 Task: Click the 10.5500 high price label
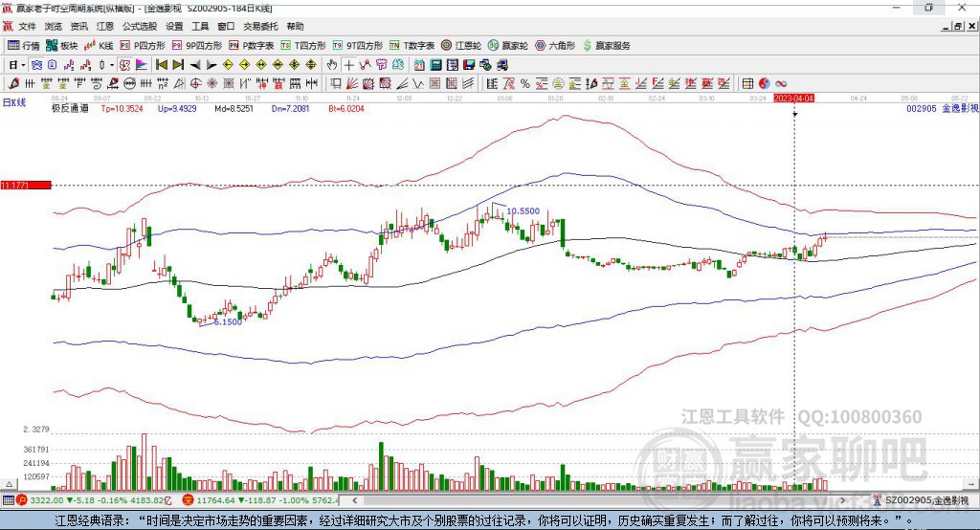(523, 211)
